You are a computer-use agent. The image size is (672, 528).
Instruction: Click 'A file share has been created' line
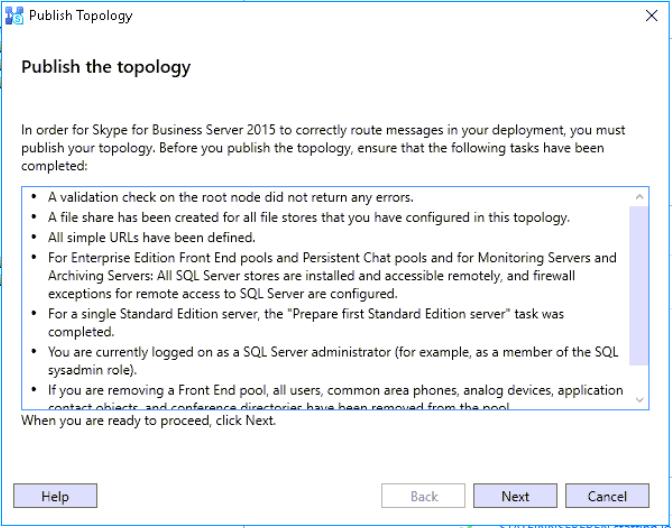coord(309,217)
